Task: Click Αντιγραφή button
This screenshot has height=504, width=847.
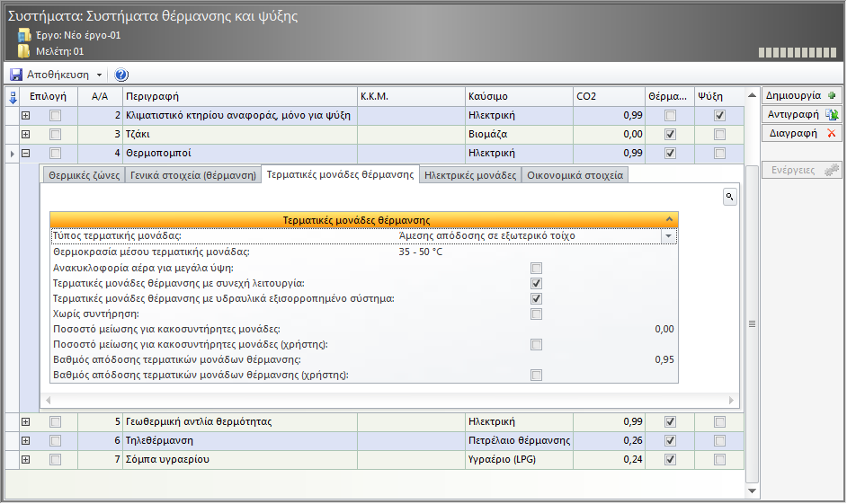Action: 802,114
